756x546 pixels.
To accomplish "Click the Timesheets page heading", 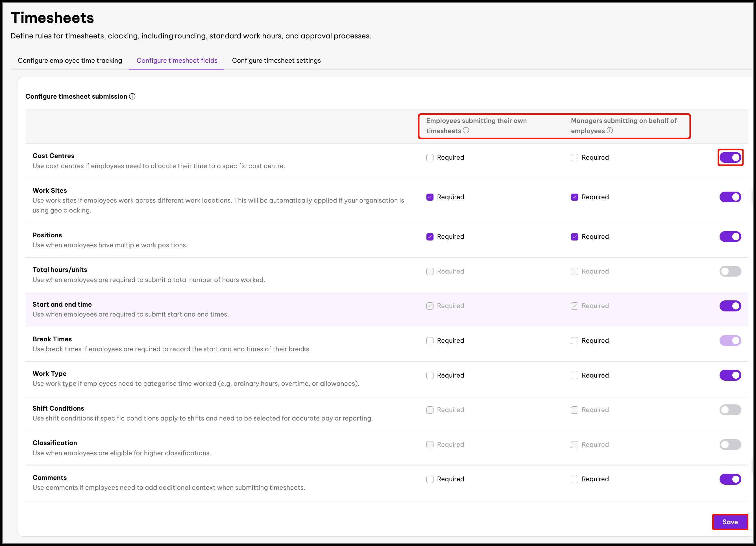I will tap(52, 18).
